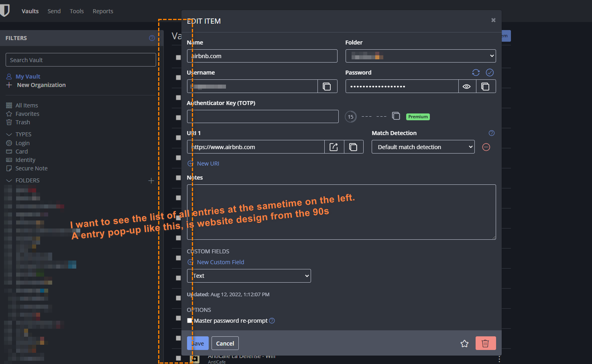Open Master password re-prompt help icon

point(272,321)
